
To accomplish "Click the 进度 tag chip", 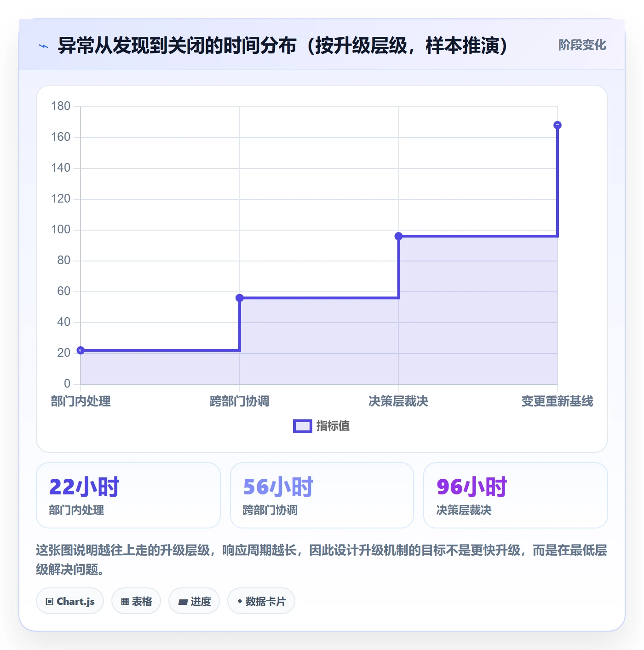I will pyautogui.click(x=194, y=601).
